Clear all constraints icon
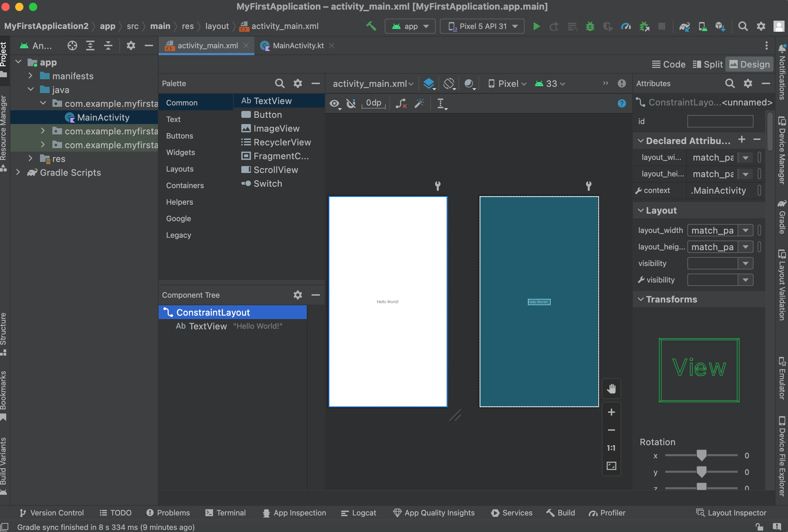 tap(401, 103)
